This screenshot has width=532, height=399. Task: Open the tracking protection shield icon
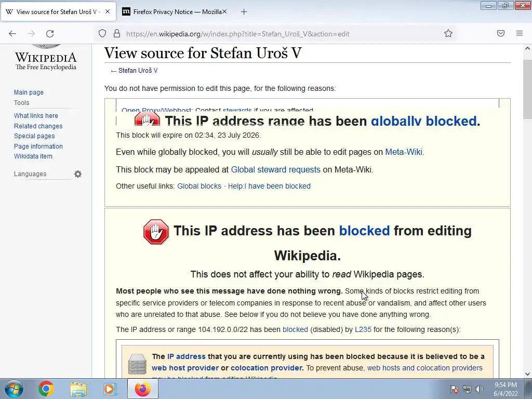pos(102,33)
